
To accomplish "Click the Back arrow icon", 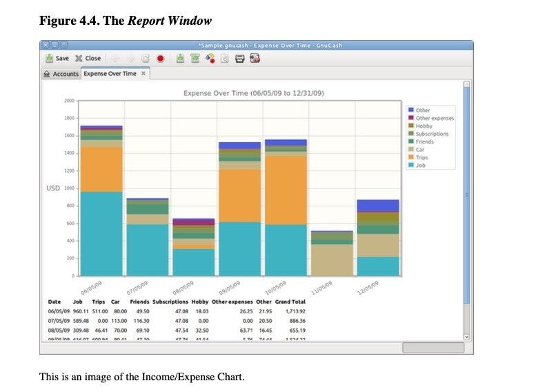I will [115, 59].
